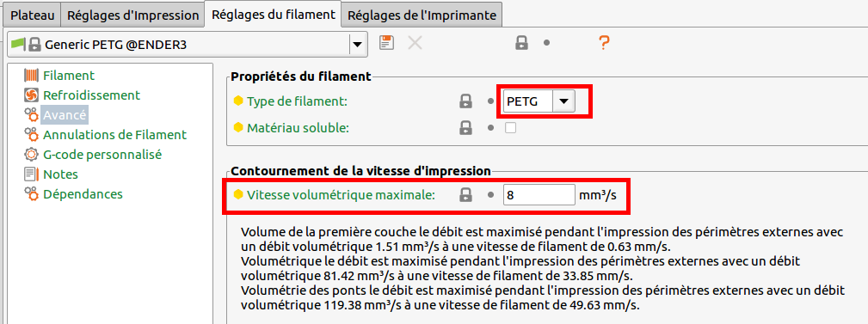Screen dimensions: 868x324
Task: Click the Refroidissement fan icon in sidebar
Action: (32, 95)
